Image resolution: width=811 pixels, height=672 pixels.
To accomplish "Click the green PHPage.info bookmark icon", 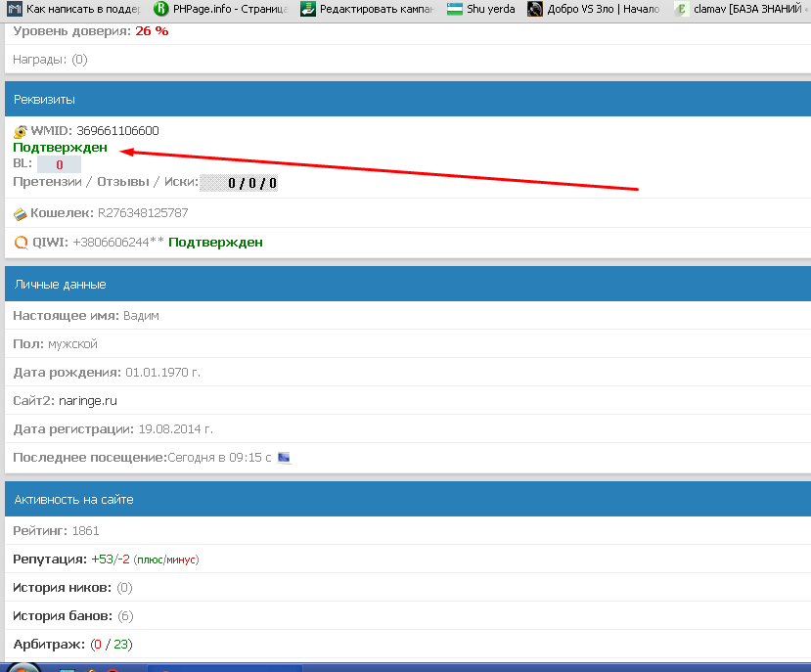I will pos(161,9).
